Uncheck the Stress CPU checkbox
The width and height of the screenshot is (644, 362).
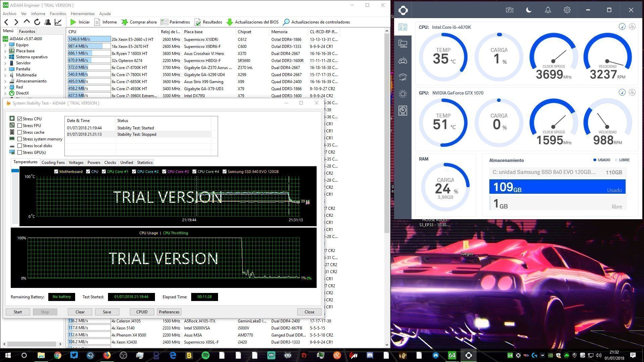(x=20, y=119)
